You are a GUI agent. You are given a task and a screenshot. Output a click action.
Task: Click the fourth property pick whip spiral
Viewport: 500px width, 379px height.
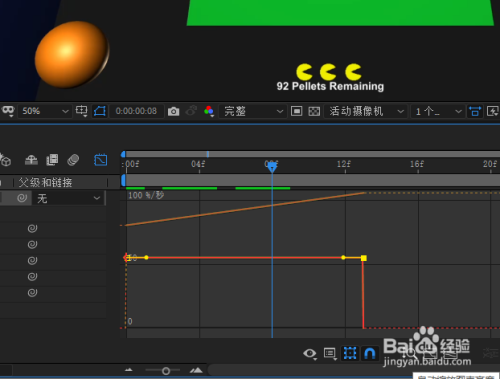pos(32,276)
